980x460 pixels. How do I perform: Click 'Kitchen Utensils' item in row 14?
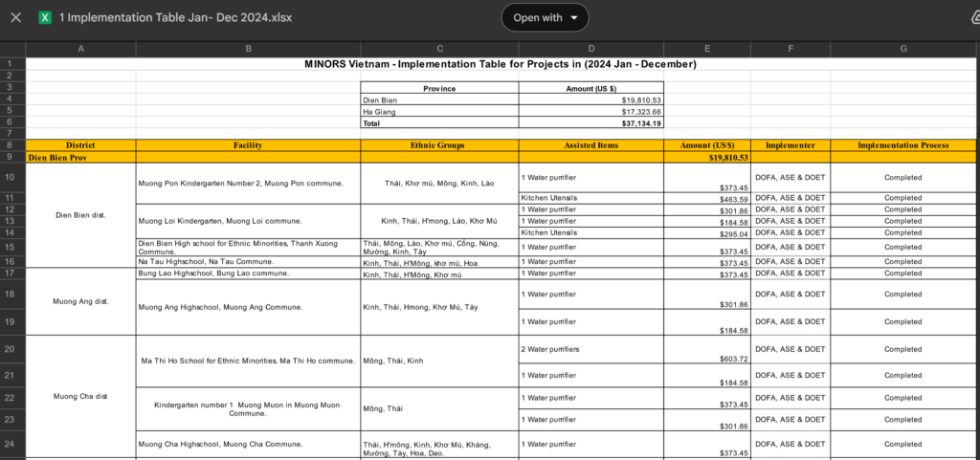click(x=591, y=232)
